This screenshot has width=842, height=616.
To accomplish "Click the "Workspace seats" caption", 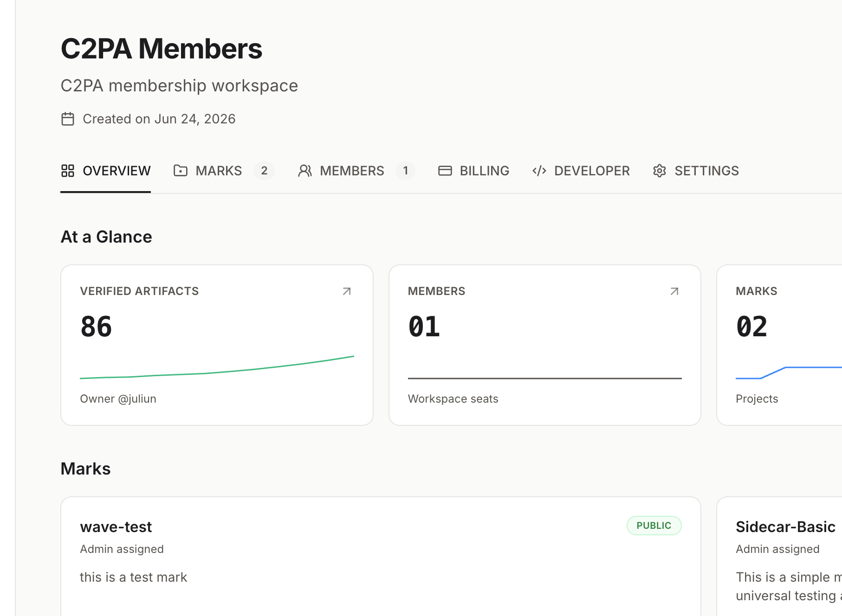I will [453, 399].
